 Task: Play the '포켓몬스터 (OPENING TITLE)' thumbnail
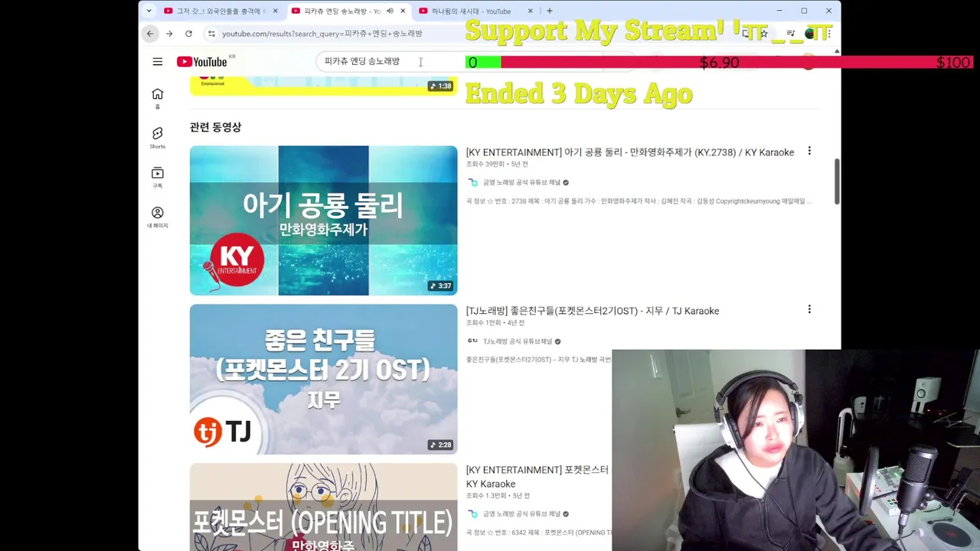[x=323, y=507]
